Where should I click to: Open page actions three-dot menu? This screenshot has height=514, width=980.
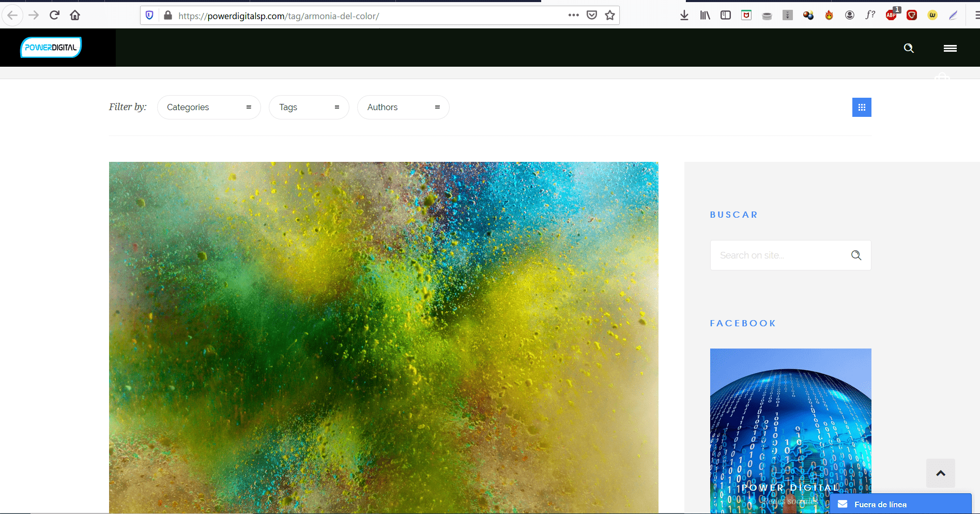[573, 16]
